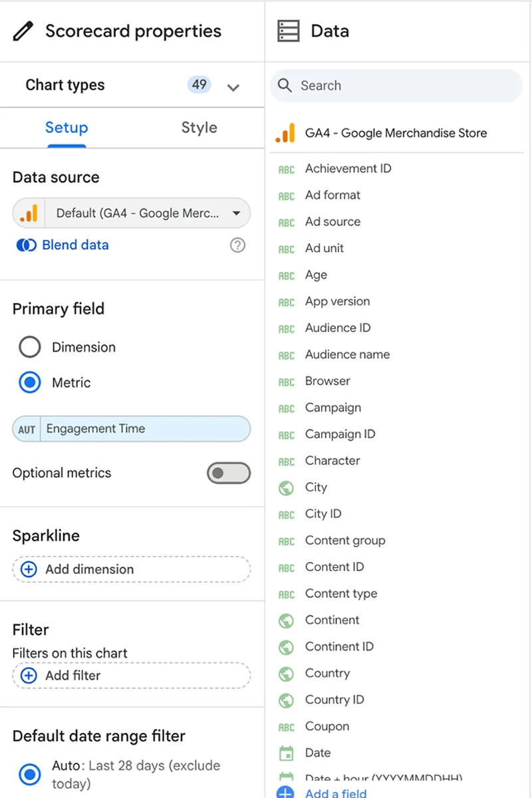Screen dimensions: 532x798
Task: Click the Add dimension sparkline button
Action: pos(131,569)
